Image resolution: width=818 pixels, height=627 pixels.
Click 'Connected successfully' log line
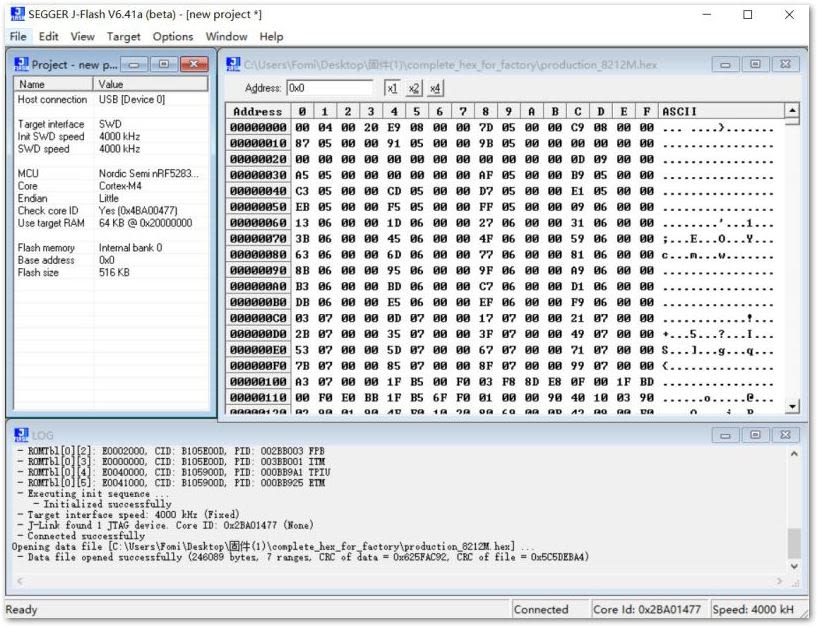[x=86, y=536]
